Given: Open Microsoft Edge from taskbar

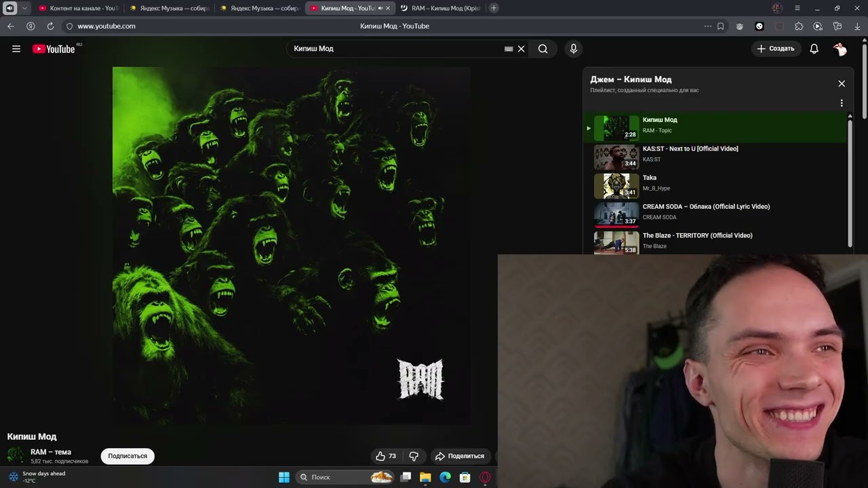Looking at the screenshot, I should (x=445, y=477).
